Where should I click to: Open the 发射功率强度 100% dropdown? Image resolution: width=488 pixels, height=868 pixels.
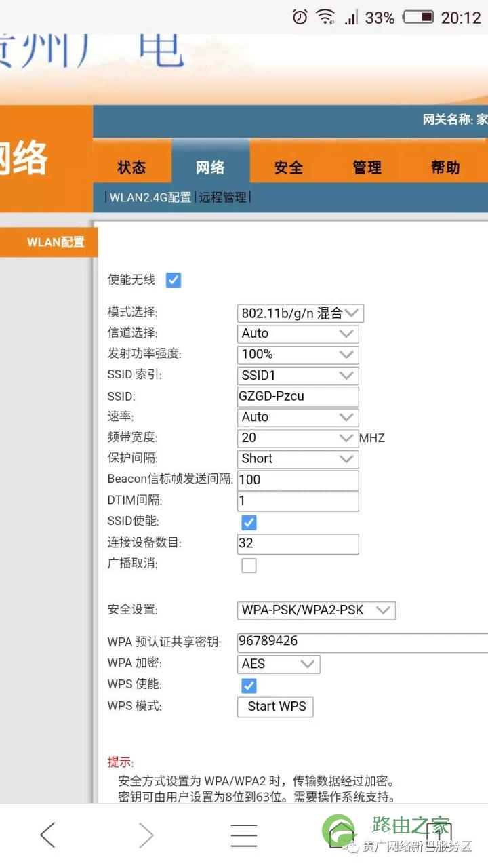[298, 355]
